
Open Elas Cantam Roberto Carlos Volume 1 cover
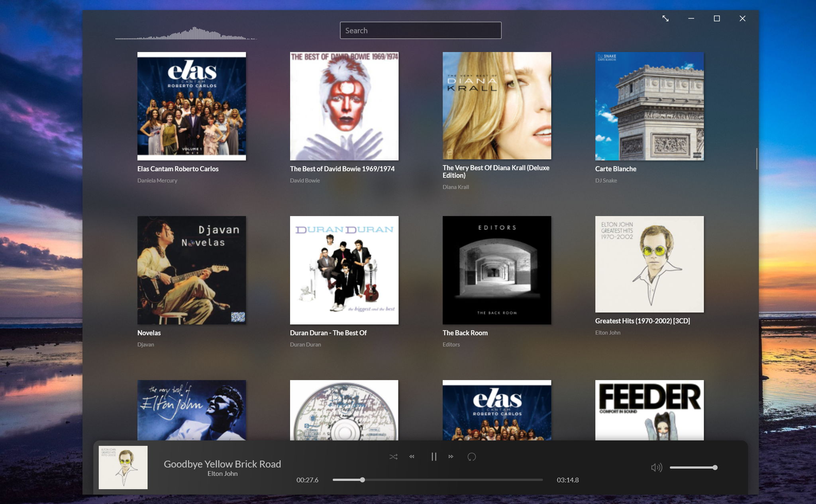(x=192, y=106)
